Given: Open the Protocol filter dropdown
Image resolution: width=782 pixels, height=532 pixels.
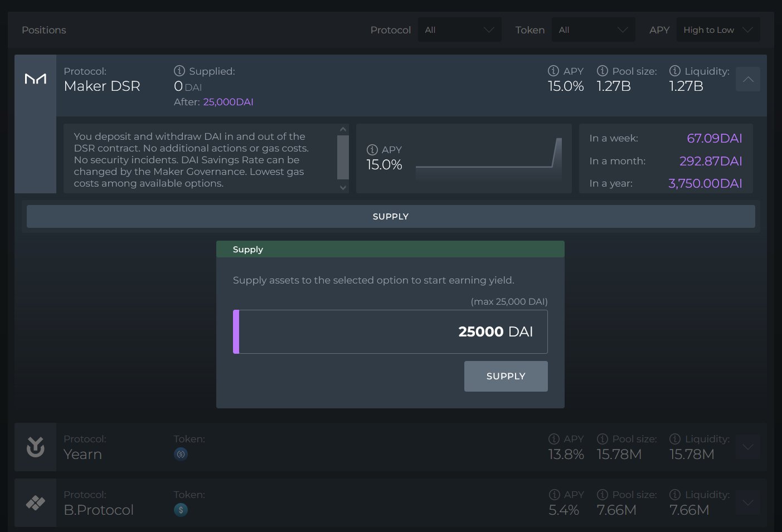Looking at the screenshot, I should tap(459, 30).
